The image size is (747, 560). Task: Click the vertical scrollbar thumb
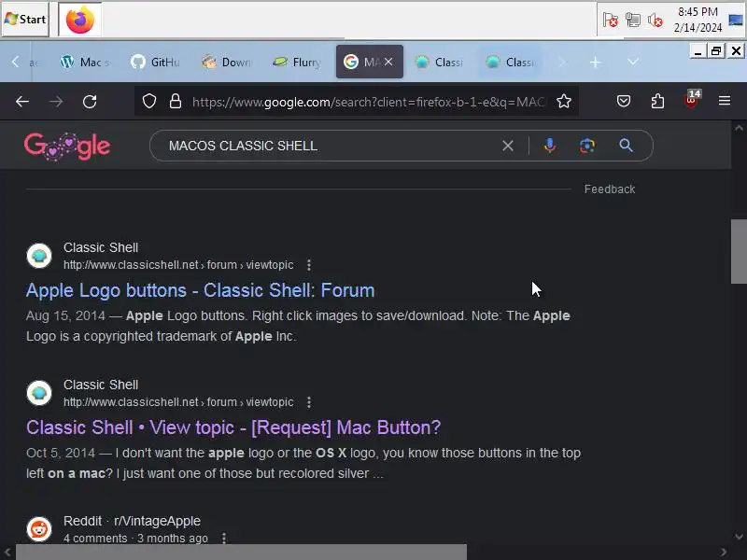[739, 251]
